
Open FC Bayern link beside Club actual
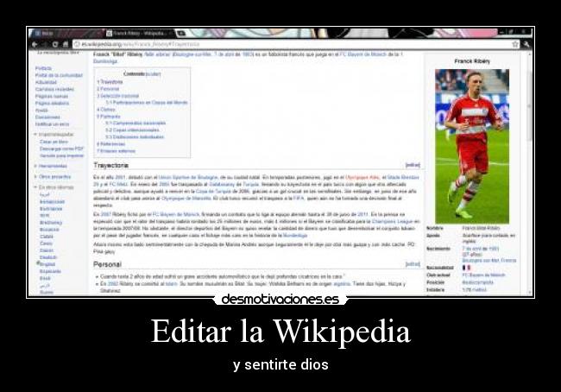tap(483, 275)
